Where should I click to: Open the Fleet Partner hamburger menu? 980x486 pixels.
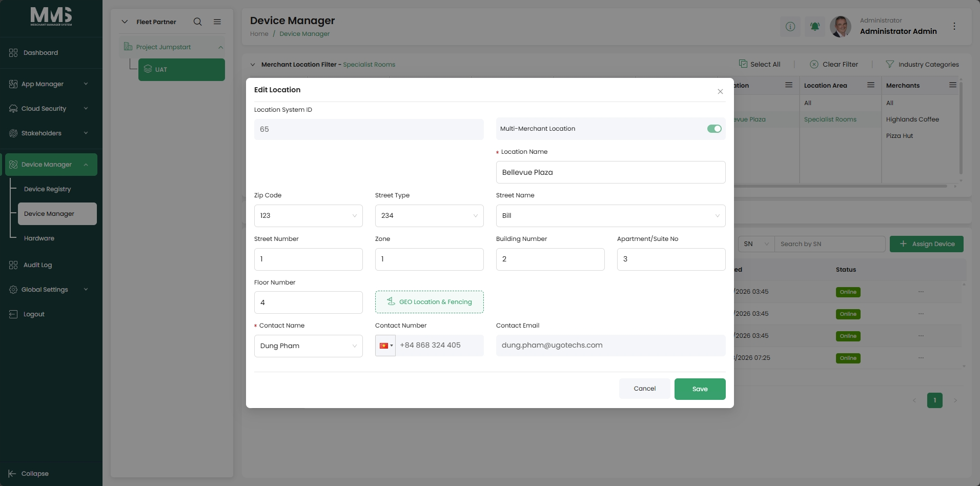217,22
